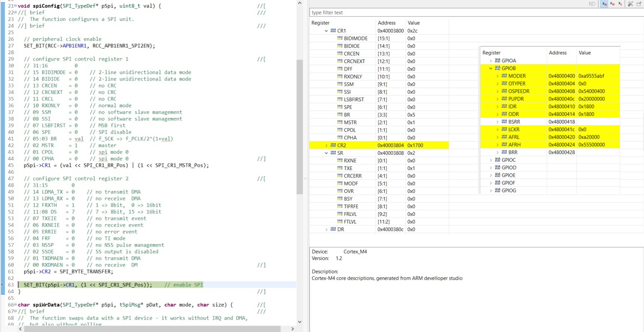Open the wrench and screwdriver settings tool
644x332 pixels.
[x=630, y=4]
